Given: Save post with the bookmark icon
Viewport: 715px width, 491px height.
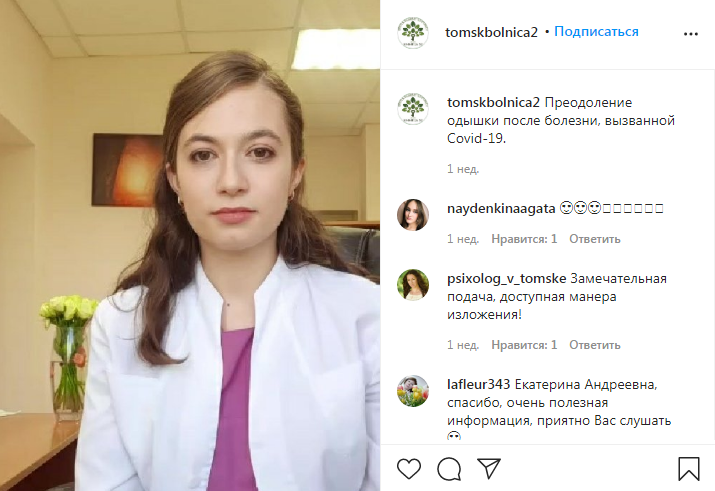Looking at the screenshot, I should (689, 469).
